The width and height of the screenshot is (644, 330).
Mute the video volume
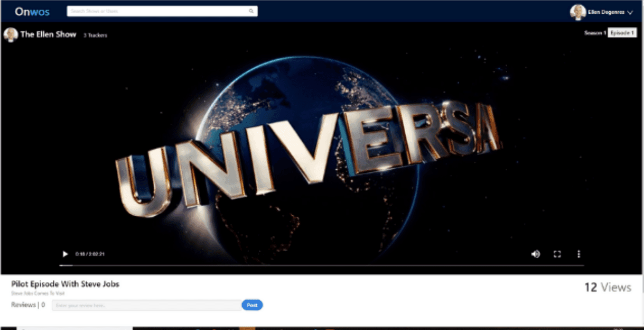(535, 254)
